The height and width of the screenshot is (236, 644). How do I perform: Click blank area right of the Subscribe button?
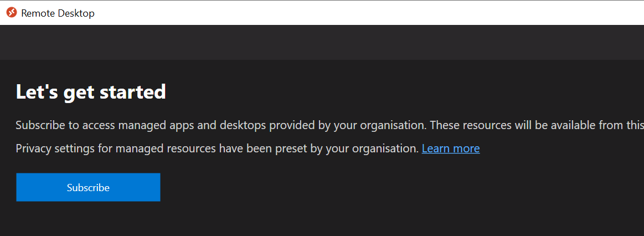(x=370, y=187)
